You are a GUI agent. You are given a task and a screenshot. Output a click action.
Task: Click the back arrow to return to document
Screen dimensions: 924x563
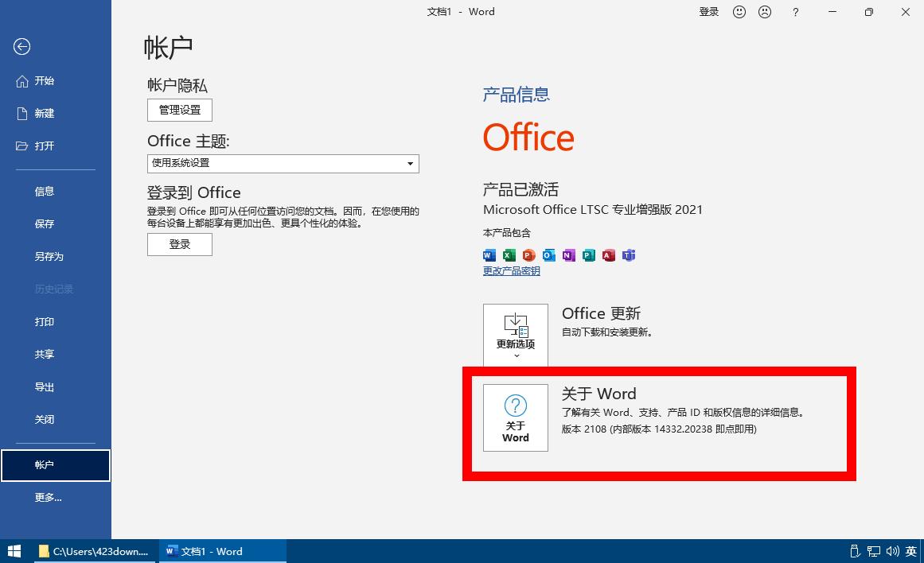pyautogui.click(x=21, y=47)
